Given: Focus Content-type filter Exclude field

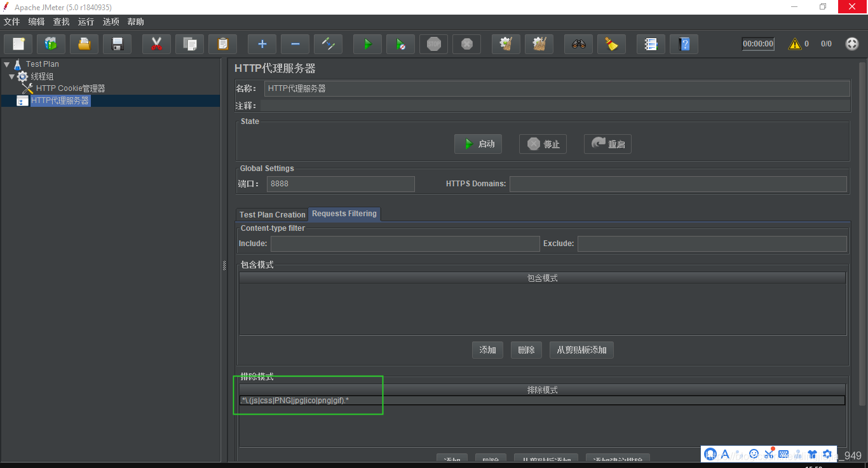Looking at the screenshot, I should [712, 244].
